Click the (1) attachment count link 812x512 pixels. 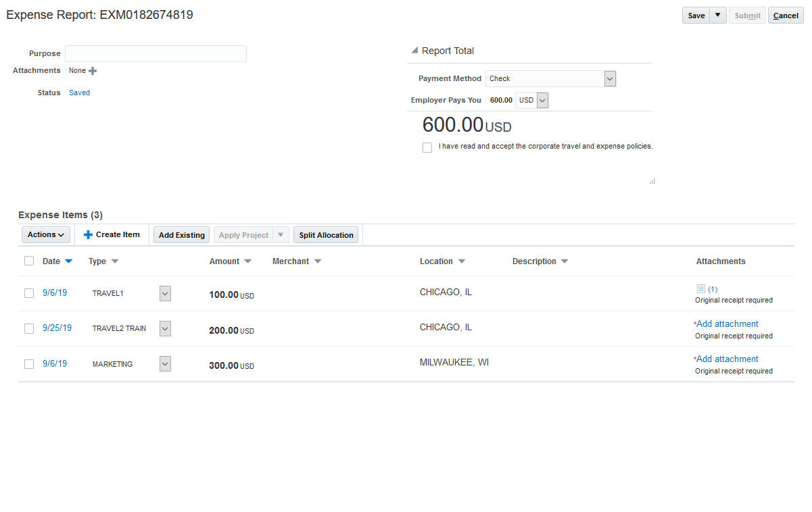pyautogui.click(x=713, y=289)
